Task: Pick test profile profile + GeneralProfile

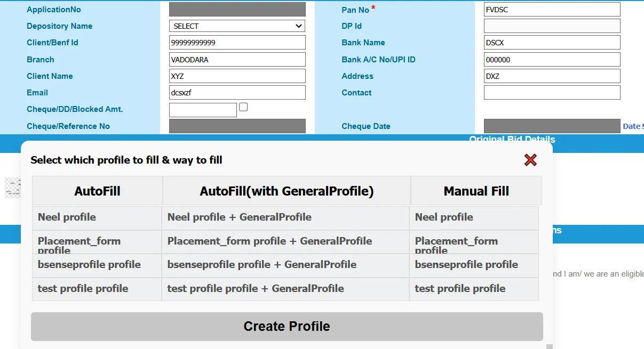Action: click(285, 289)
